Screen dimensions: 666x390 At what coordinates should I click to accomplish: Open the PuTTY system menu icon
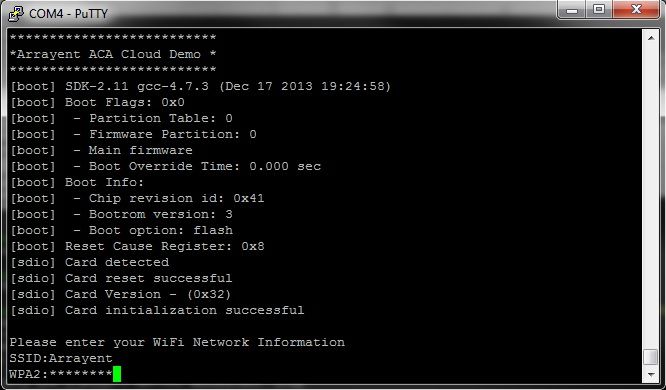(x=16, y=14)
